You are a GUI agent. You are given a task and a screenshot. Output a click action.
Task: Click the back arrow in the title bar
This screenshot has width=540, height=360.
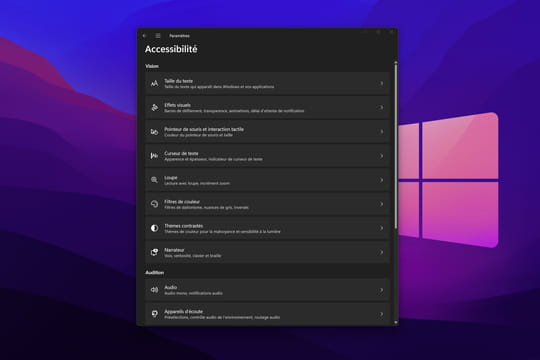(x=145, y=36)
